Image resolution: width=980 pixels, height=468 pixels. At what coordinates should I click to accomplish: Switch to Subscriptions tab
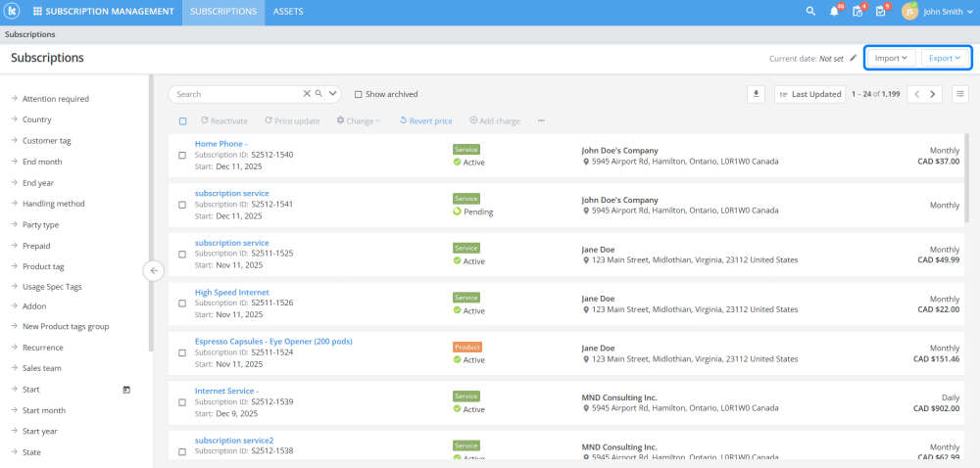tap(223, 12)
